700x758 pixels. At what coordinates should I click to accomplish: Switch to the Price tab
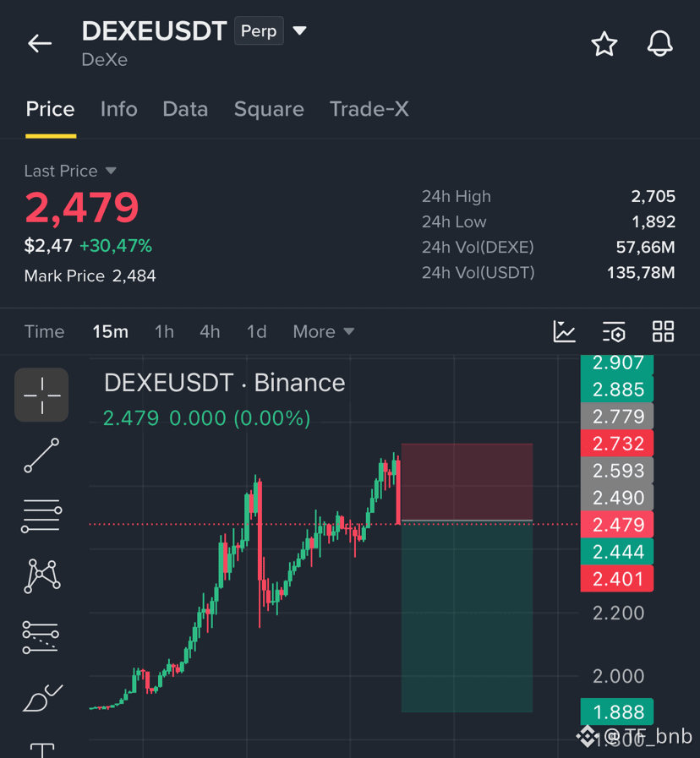(51, 109)
